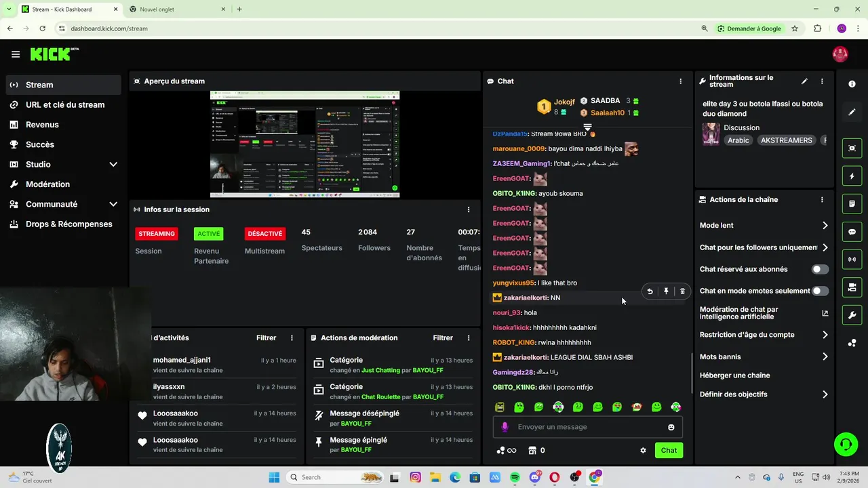The height and width of the screenshot is (488, 868).
Task: Reply to zakariaelkorti's NN message
Action: coord(650,291)
